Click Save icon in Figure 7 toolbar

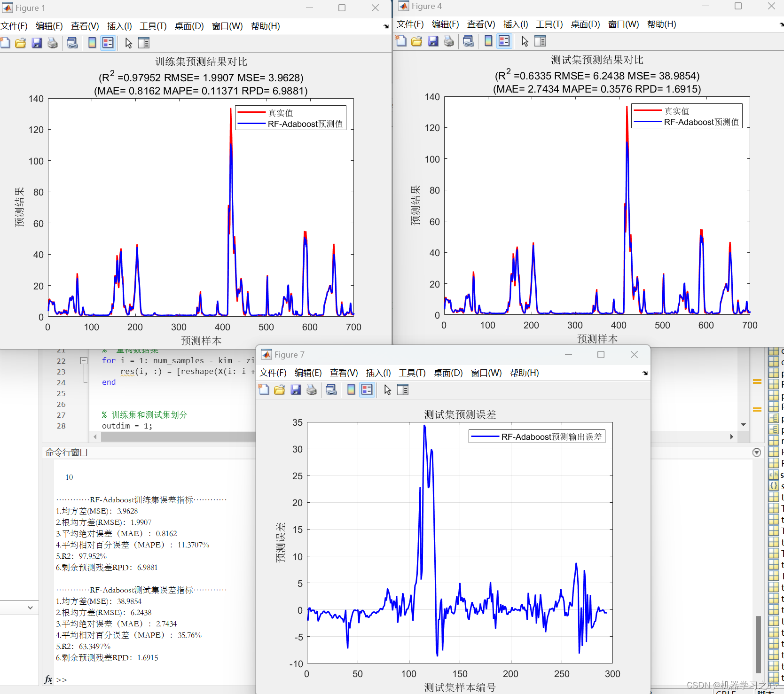click(296, 390)
